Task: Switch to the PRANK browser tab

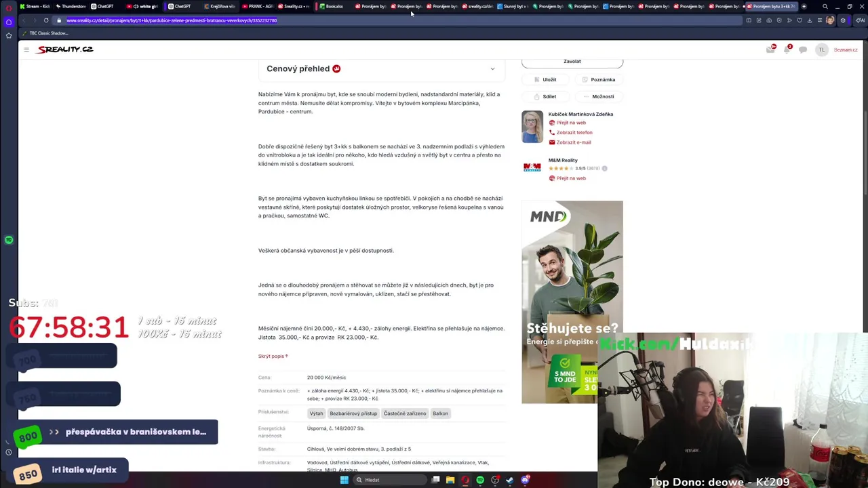Action: point(258,6)
